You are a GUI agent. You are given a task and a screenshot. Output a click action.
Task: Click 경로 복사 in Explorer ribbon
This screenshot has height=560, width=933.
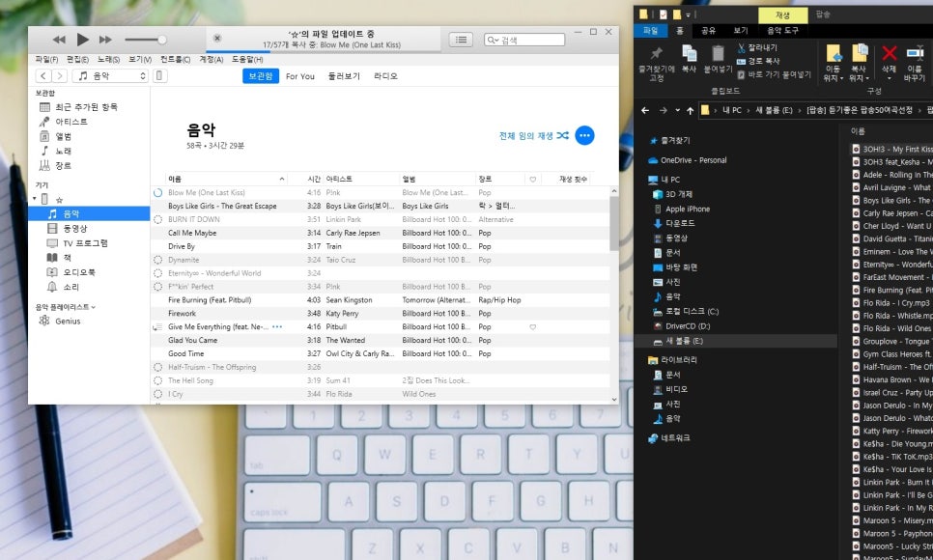[x=758, y=61]
